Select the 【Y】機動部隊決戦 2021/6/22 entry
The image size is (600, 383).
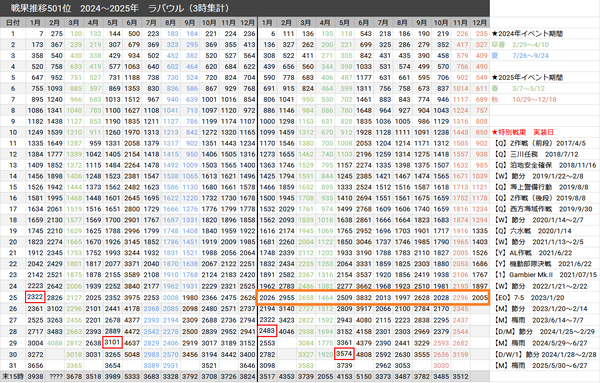[x=541, y=264]
